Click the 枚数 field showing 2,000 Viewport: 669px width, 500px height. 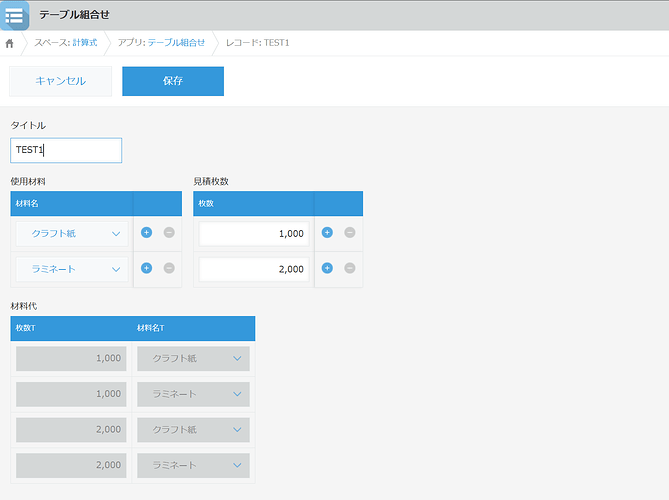point(254,269)
